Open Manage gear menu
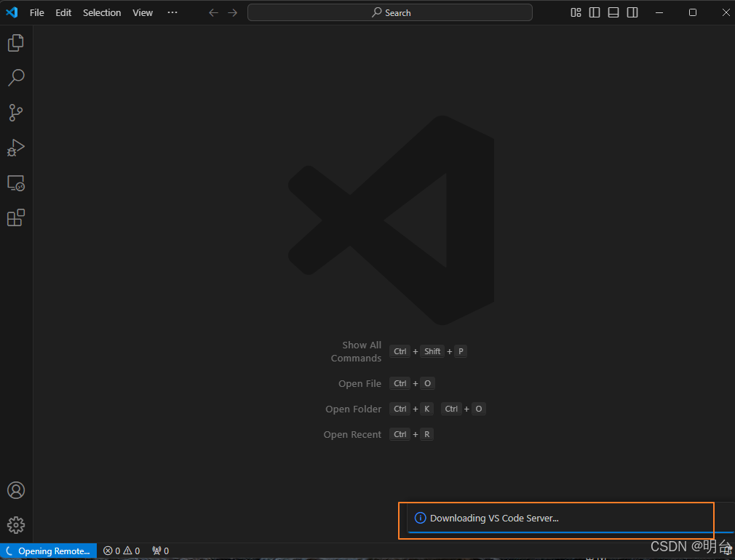 coord(16,525)
